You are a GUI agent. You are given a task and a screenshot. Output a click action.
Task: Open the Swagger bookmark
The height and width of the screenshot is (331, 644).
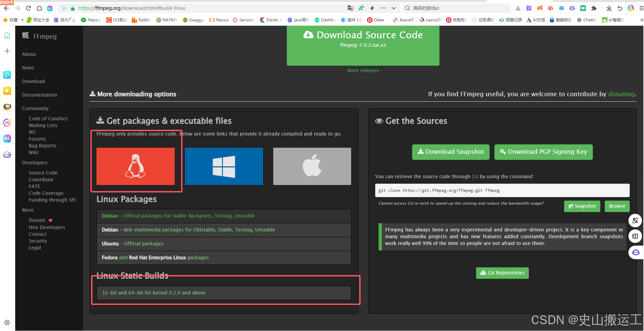click(x=194, y=20)
